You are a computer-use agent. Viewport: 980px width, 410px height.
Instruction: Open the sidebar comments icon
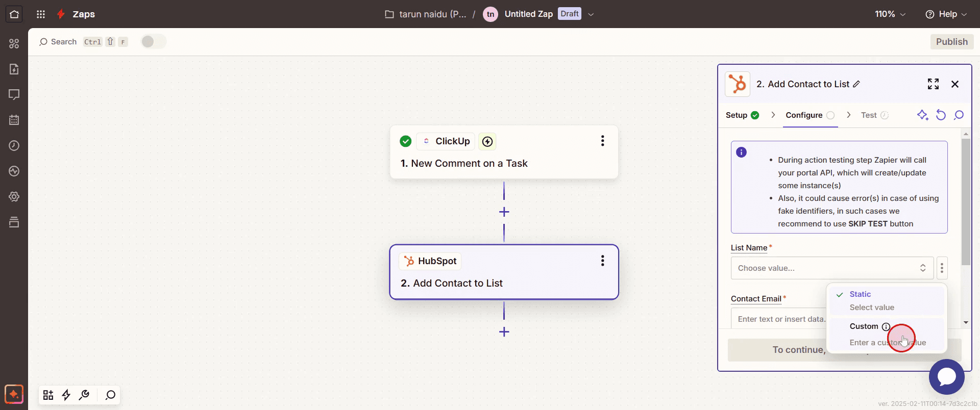coord(14,95)
